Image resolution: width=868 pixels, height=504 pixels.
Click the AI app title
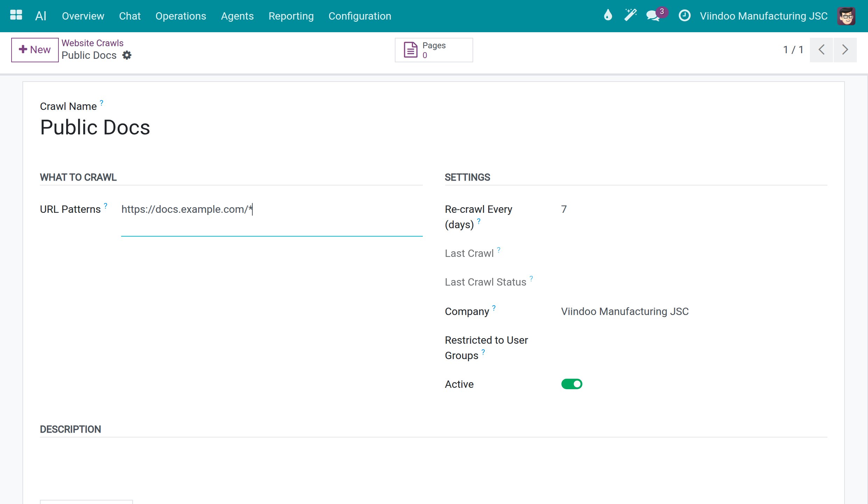coord(41,16)
